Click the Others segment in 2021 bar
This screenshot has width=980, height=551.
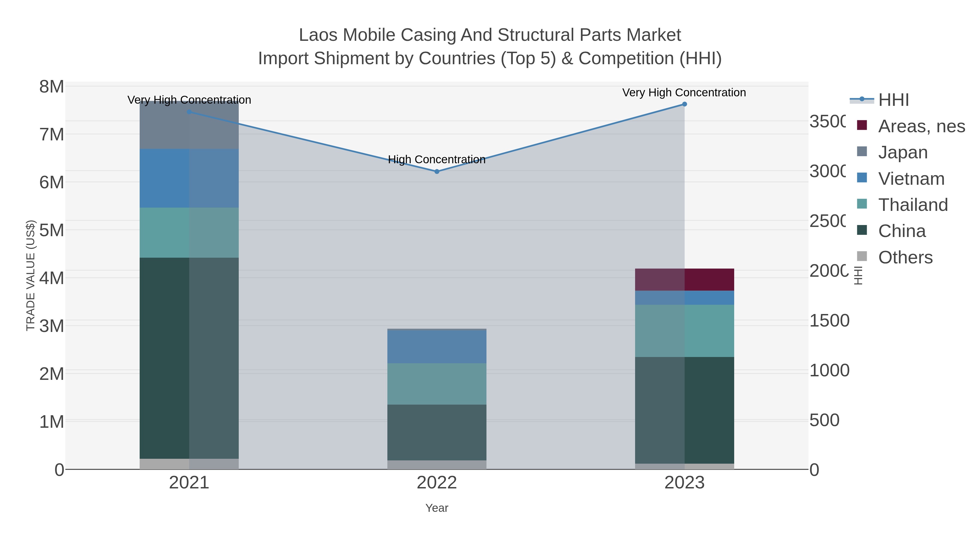pyautogui.click(x=189, y=464)
